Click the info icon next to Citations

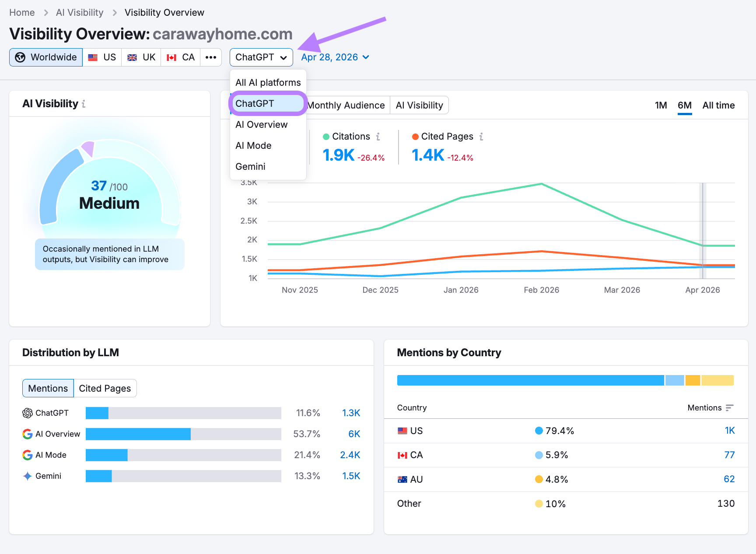pyautogui.click(x=378, y=137)
